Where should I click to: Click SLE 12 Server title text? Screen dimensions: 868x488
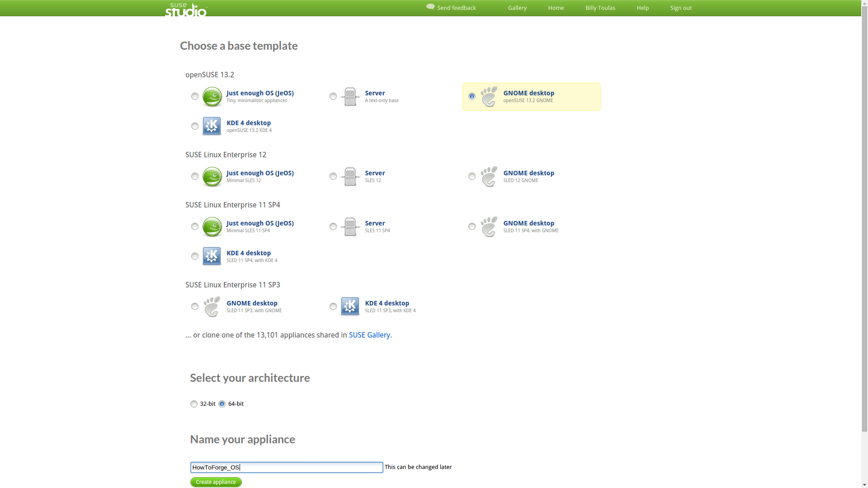pos(375,173)
